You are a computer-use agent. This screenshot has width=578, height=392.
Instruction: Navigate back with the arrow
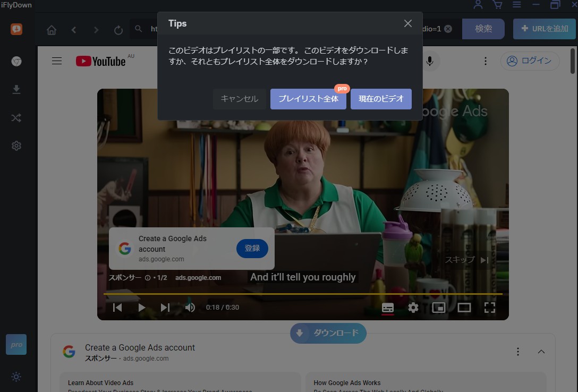point(74,30)
